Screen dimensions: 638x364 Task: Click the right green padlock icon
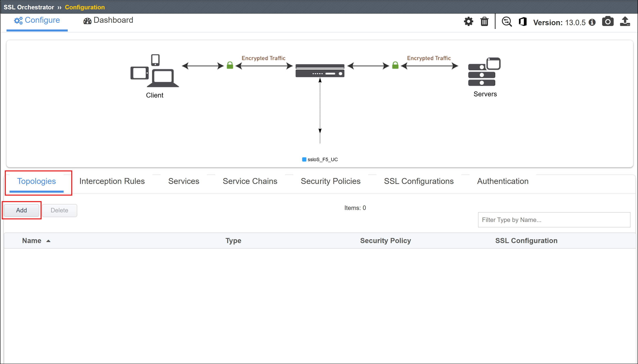[x=395, y=65]
